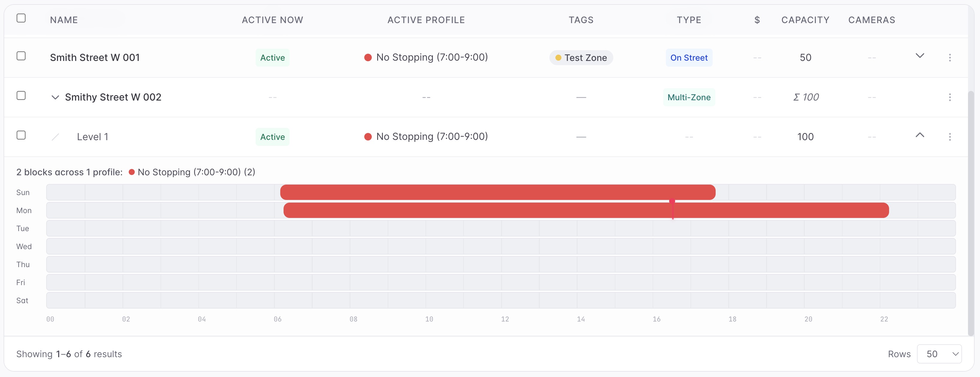
Task: Click the On Street type badge
Action: point(689,57)
